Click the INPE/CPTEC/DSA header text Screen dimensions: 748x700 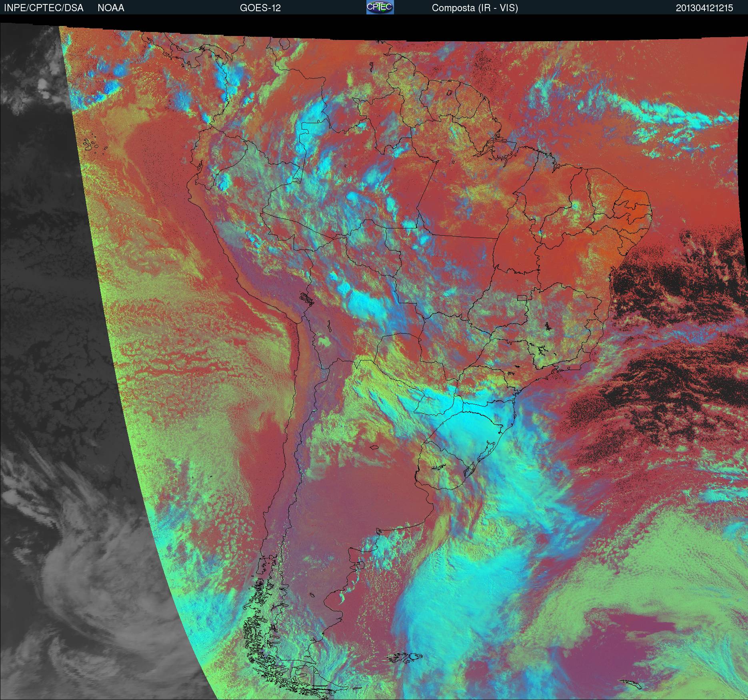pyautogui.click(x=44, y=8)
